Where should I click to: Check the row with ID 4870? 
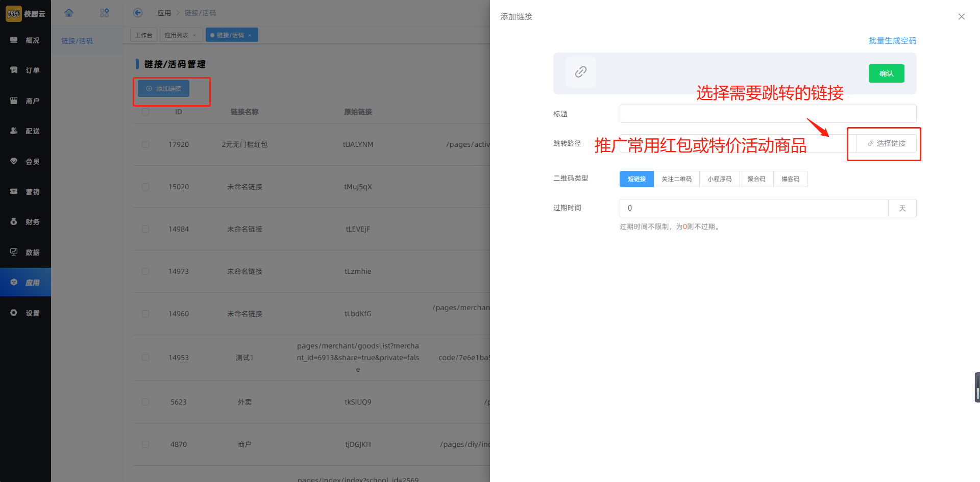(145, 444)
